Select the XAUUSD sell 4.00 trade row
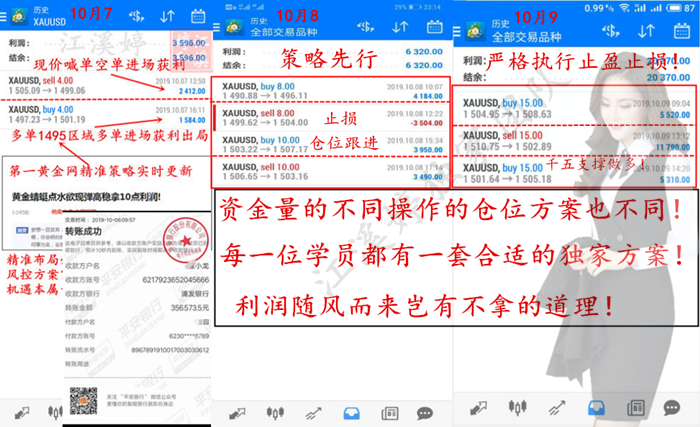Image resolution: width=700 pixels, height=427 pixels. 107,86
